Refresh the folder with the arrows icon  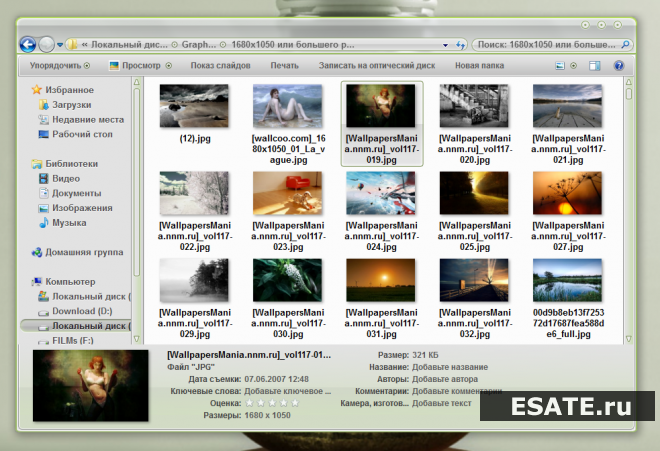(x=460, y=45)
